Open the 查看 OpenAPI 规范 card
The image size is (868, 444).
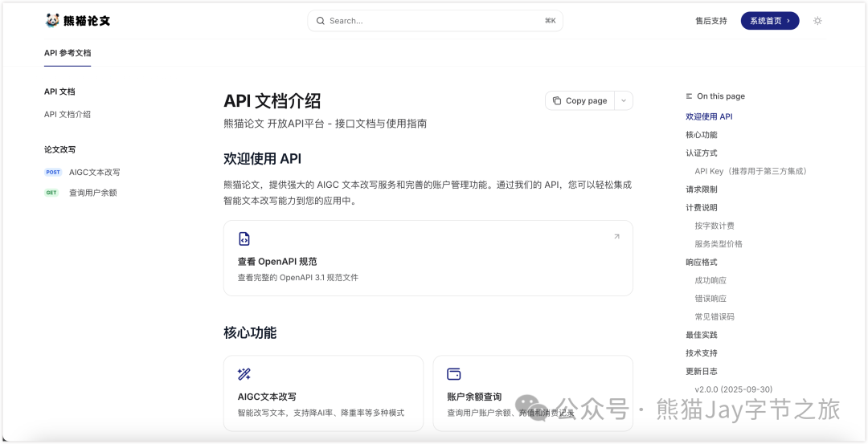pyautogui.click(x=428, y=259)
